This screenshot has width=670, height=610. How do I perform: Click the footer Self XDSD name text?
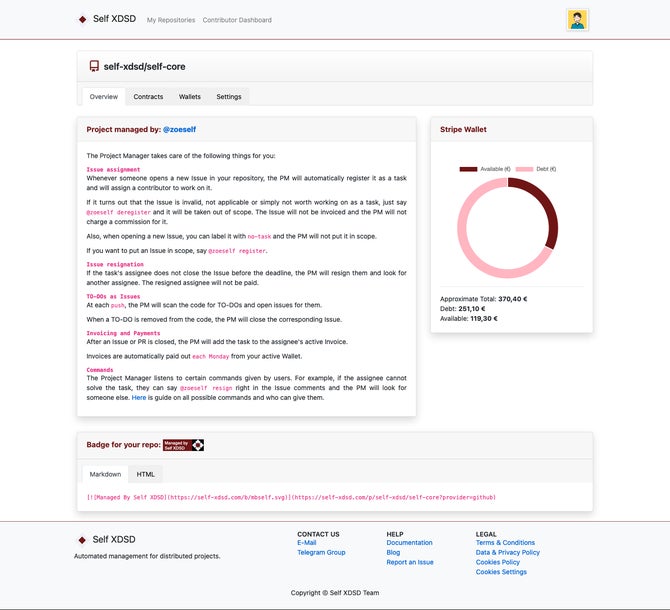pyautogui.click(x=114, y=540)
